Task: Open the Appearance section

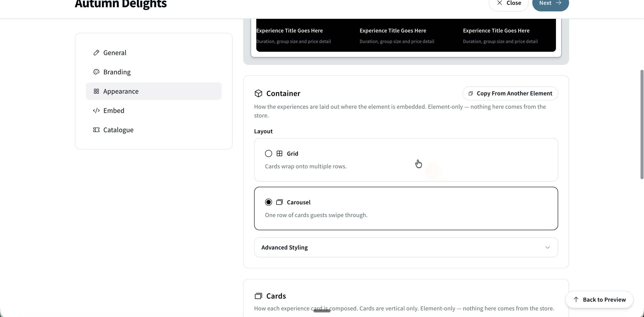Action: pyautogui.click(x=154, y=91)
